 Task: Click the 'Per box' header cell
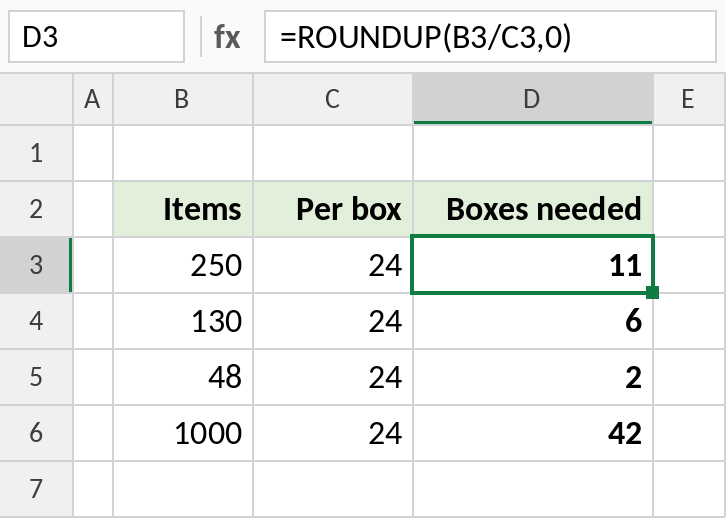(x=332, y=209)
